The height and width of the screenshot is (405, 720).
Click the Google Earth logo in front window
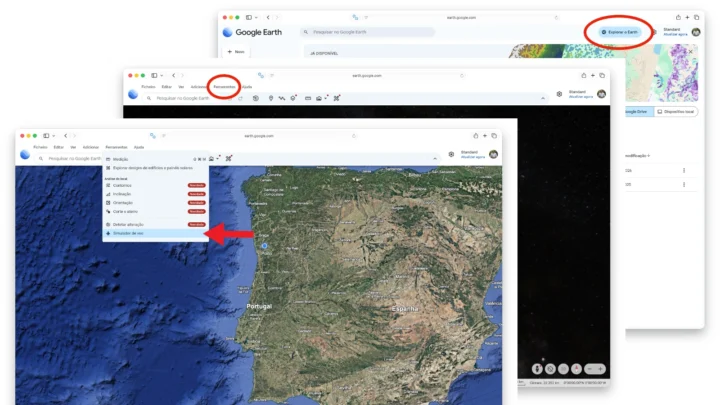pos(25,155)
